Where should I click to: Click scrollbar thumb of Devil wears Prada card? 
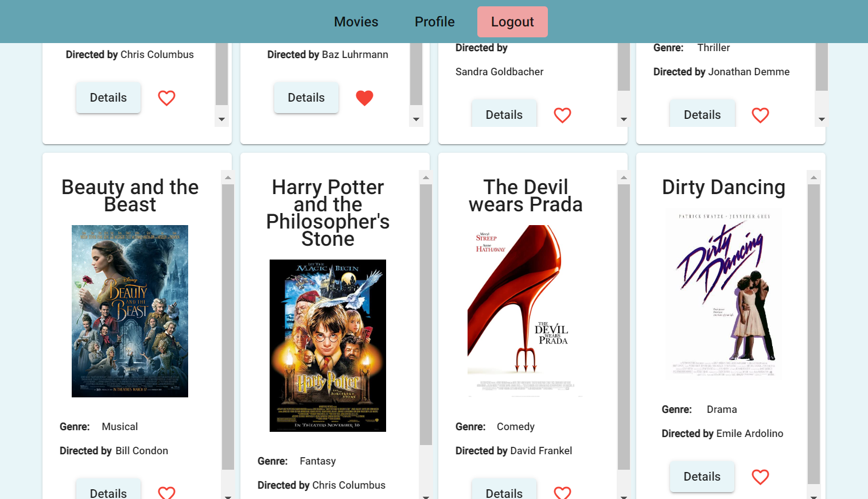(x=624, y=327)
